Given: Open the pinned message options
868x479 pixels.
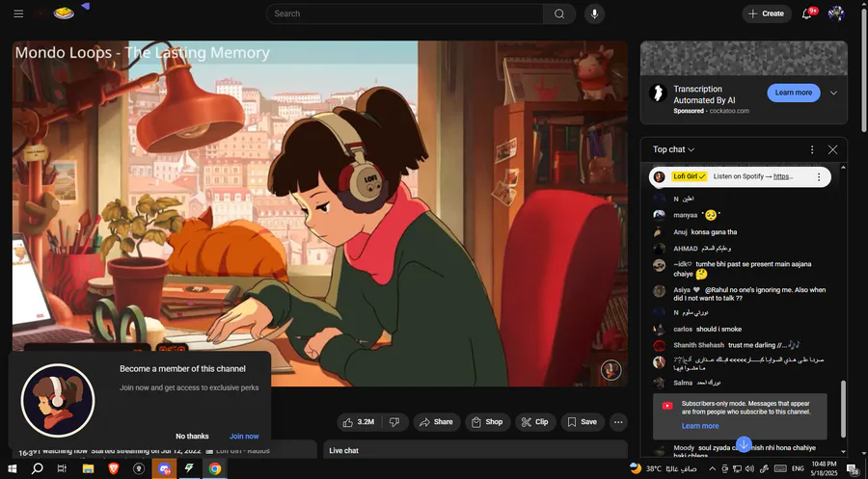Looking at the screenshot, I should (x=819, y=177).
